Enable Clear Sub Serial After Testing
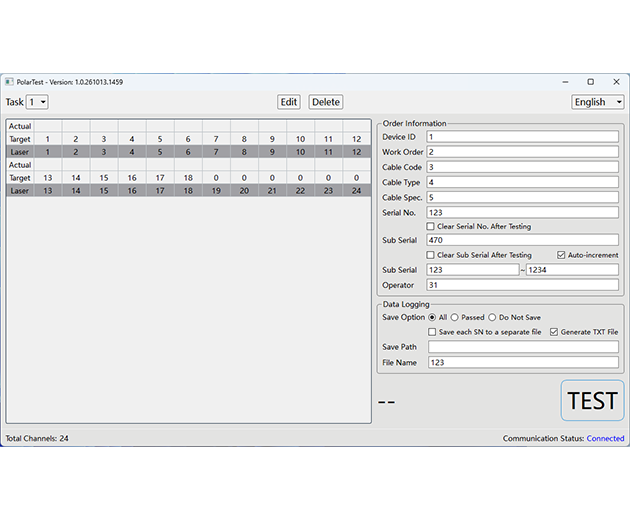 (x=430, y=255)
